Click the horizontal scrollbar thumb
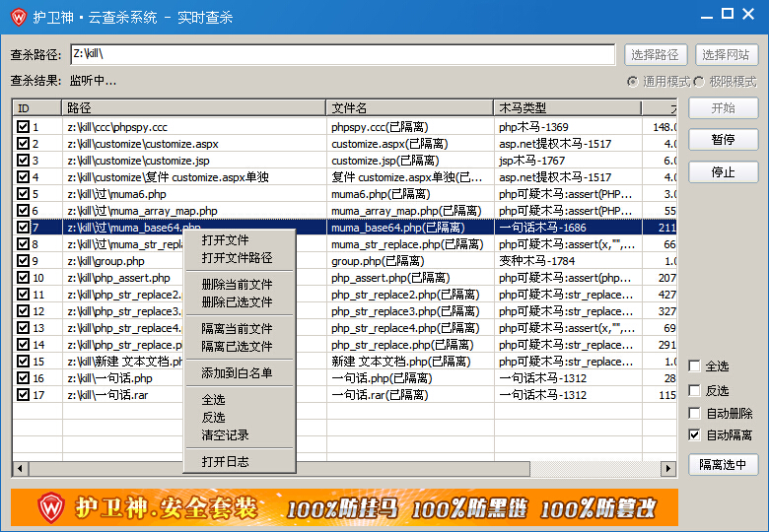The image size is (769, 532). tap(278, 468)
